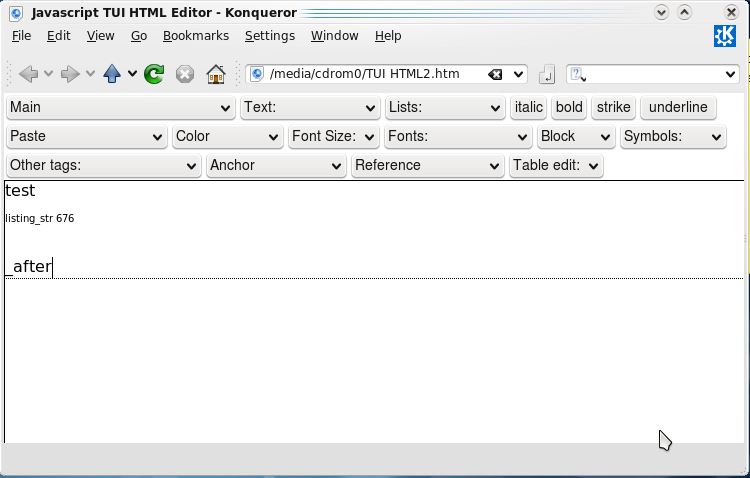Click the 'listing_str 676' text
Image resolution: width=750 pixels, height=478 pixels.
[x=40, y=218]
